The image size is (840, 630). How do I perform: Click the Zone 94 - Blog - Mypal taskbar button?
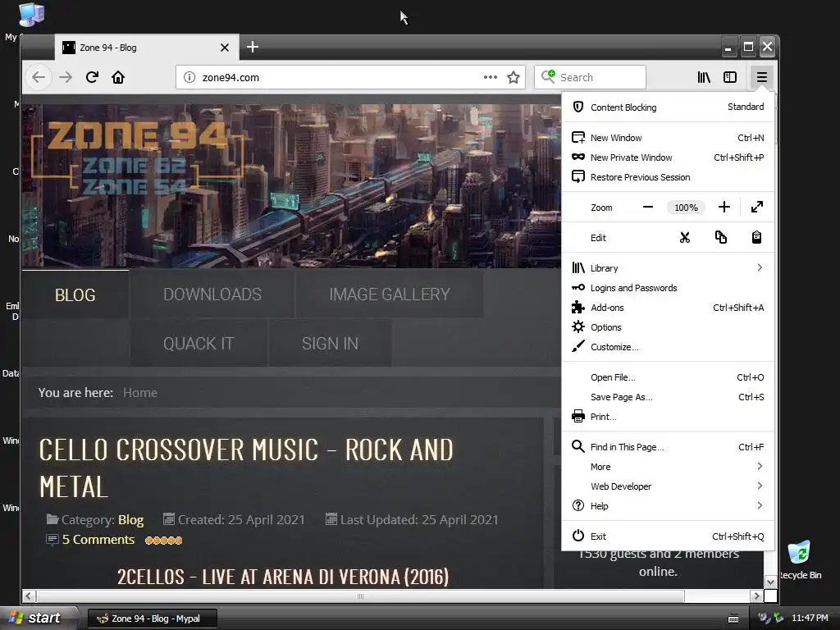[152, 619]
